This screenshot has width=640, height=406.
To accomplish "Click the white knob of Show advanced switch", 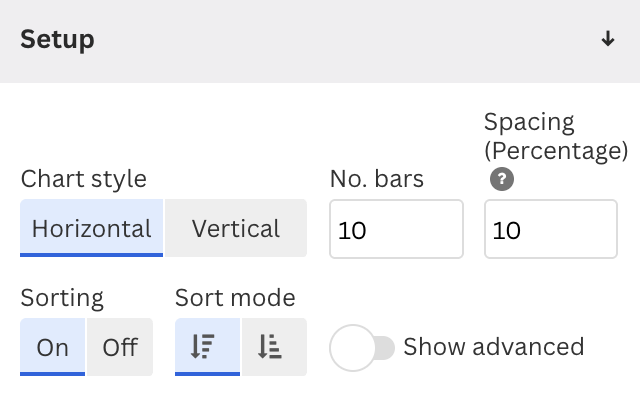I will [352, 348].
